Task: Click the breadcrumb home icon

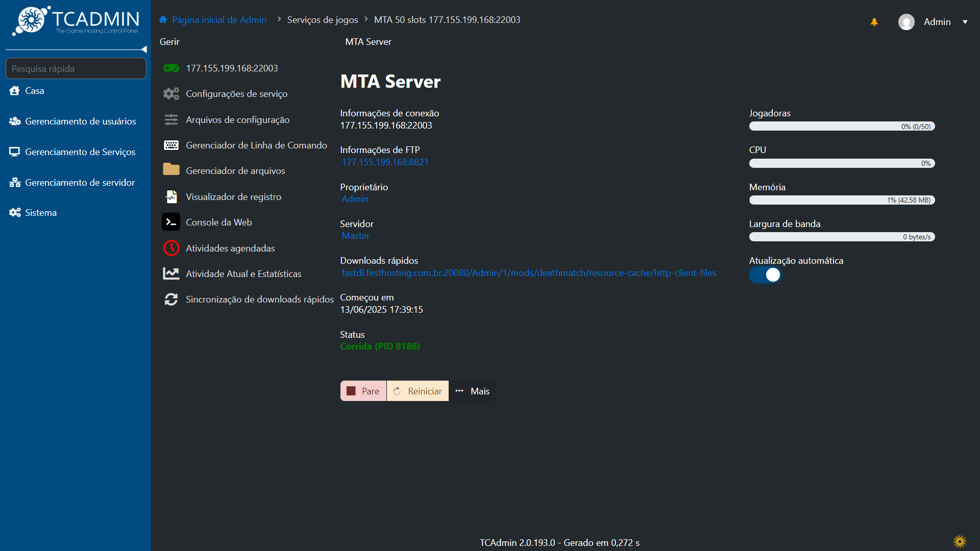Action: (x=163, y=19)
